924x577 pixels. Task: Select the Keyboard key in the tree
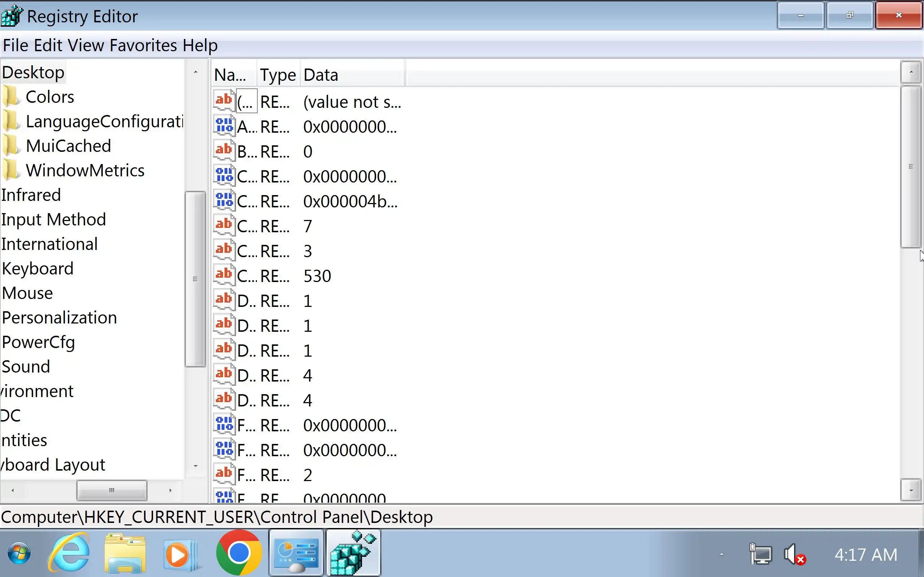coord(38,269)
